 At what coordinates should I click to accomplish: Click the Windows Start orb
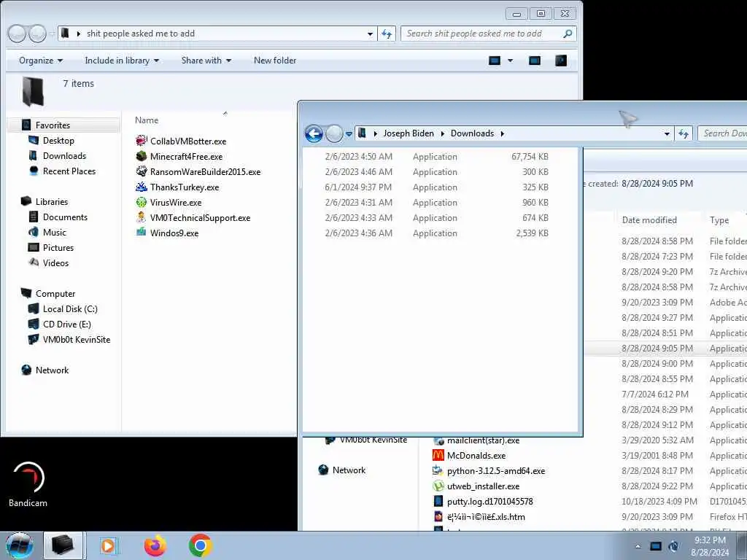coord(20,545)
